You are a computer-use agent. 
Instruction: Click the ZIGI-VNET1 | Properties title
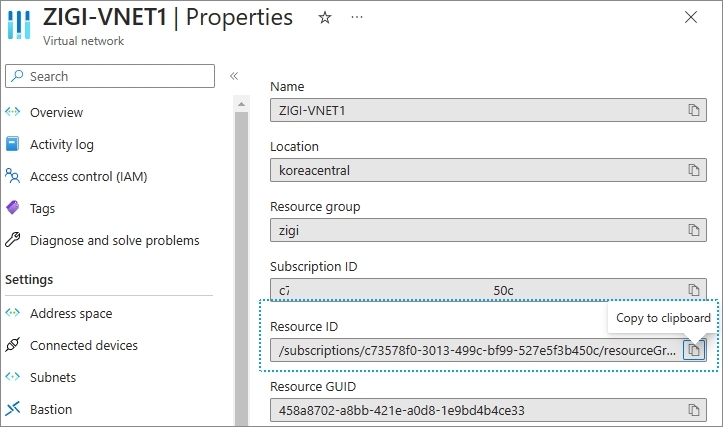point(168,18)
